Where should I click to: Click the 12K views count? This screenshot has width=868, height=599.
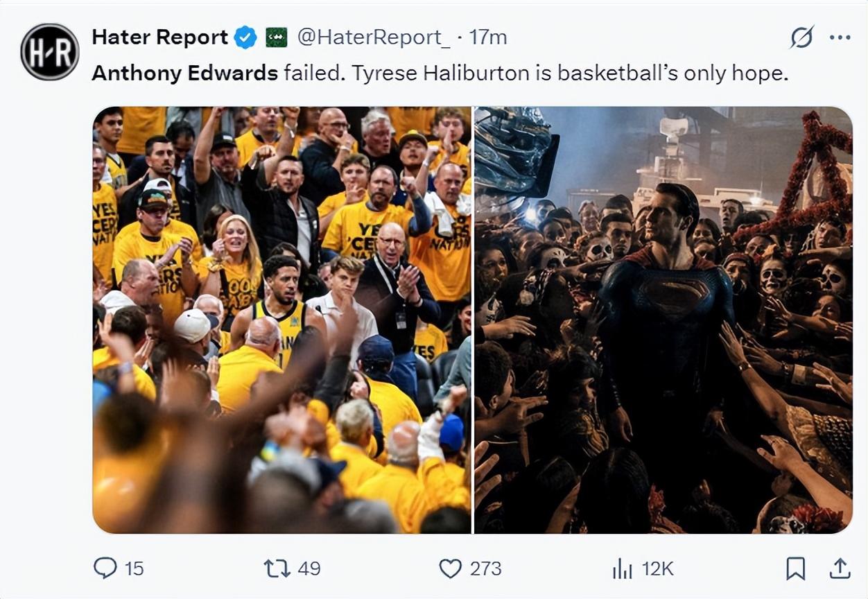pos(657,568)
